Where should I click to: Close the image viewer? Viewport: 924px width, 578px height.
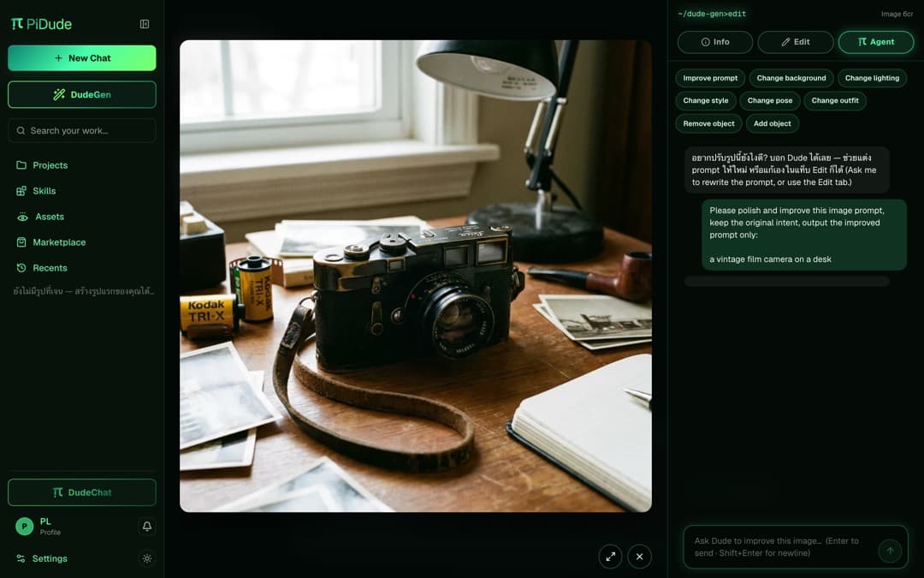tap(639, 557)
